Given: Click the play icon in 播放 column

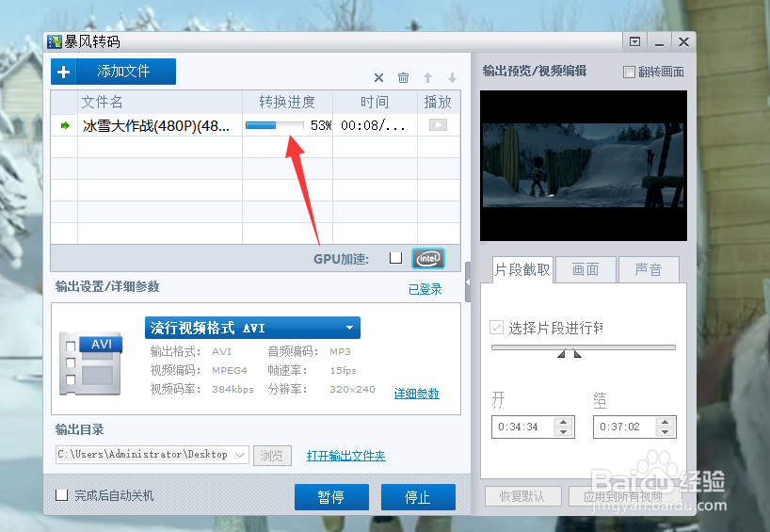Looking at the screenshot, I should coord(438,125).
